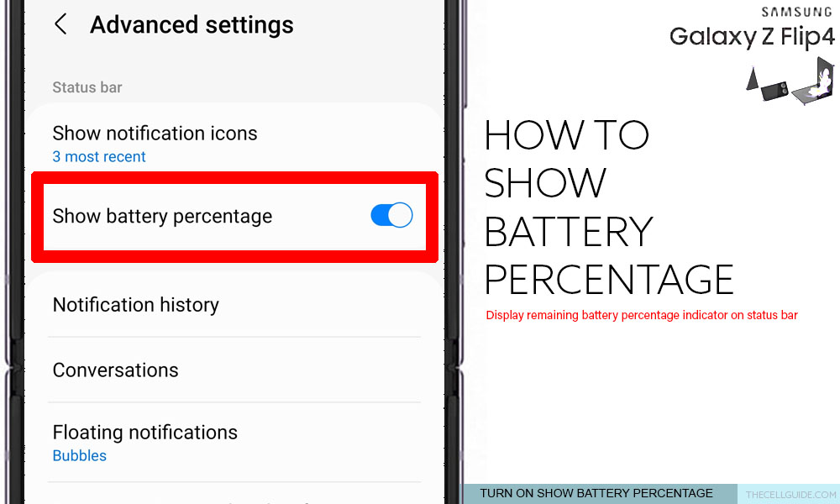
Task: Click the Status bar section header
Action: click(x=87, y=87)
